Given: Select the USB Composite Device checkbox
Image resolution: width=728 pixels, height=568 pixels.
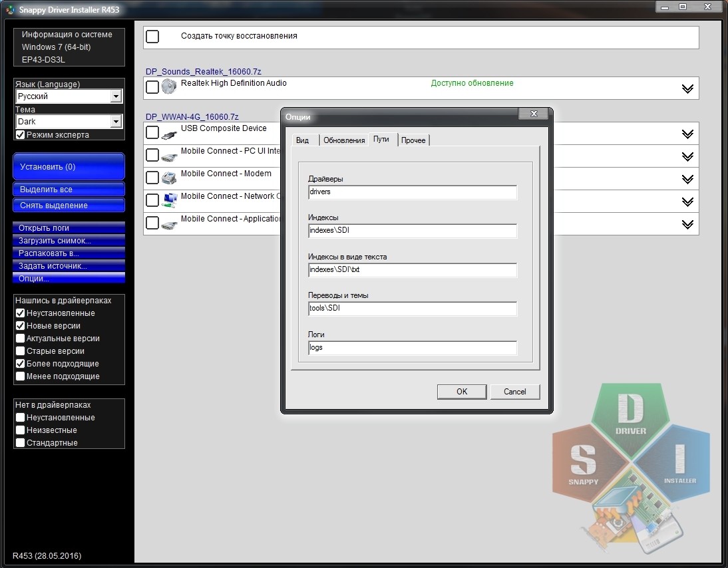Looking at the screenshot, I should point(152,132).
